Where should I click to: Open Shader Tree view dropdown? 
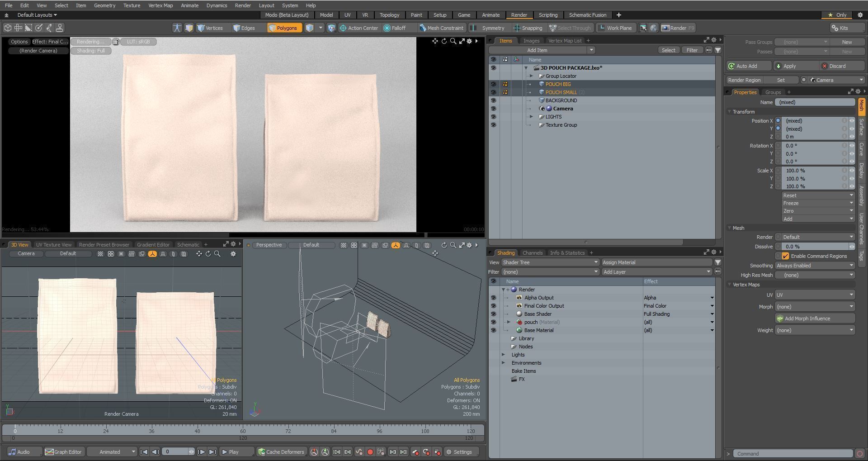pos(550,262)
